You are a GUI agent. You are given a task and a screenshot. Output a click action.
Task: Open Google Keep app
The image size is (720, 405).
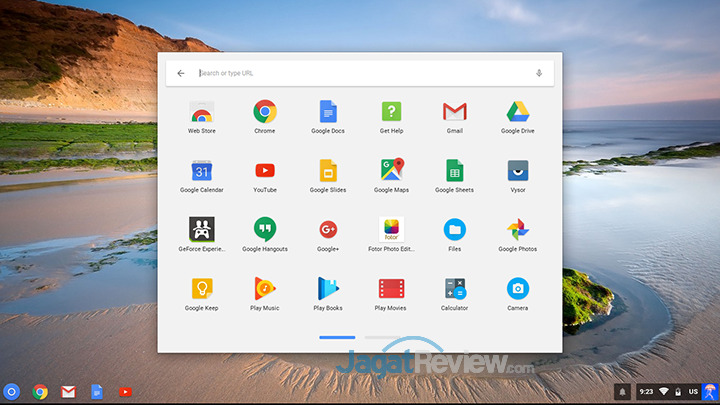click(201, 289)
